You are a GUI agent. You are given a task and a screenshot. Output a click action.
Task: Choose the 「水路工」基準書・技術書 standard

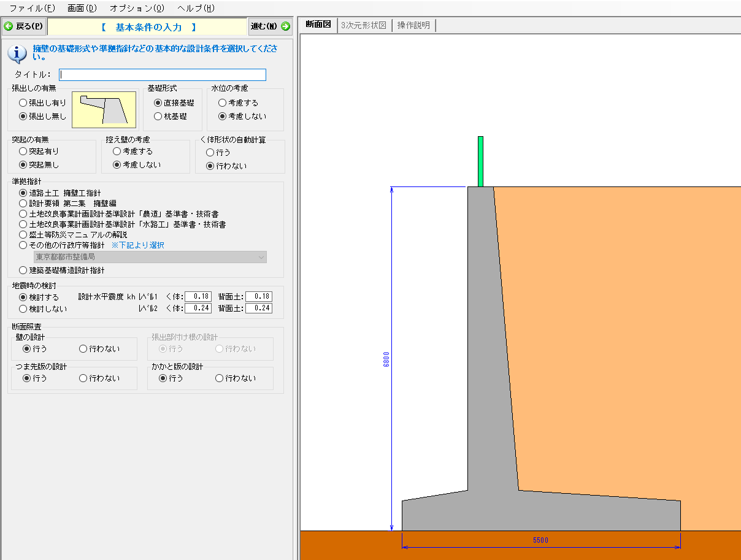(122, 224)
